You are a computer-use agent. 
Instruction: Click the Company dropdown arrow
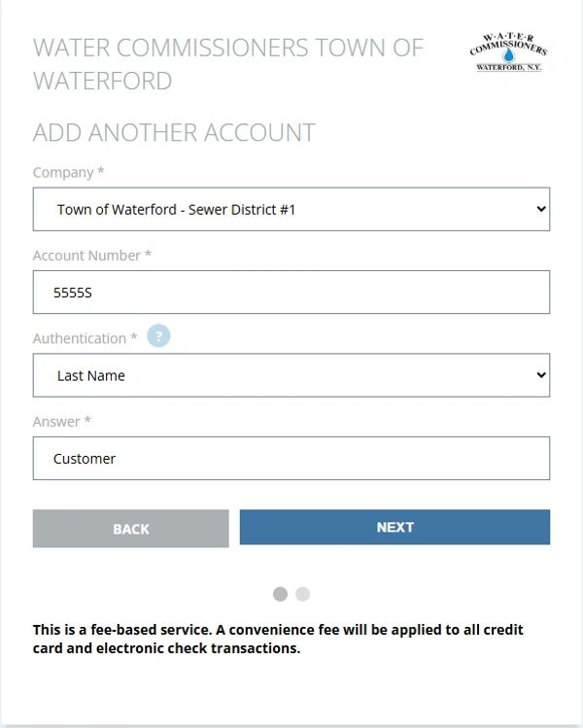click(541, 209)
